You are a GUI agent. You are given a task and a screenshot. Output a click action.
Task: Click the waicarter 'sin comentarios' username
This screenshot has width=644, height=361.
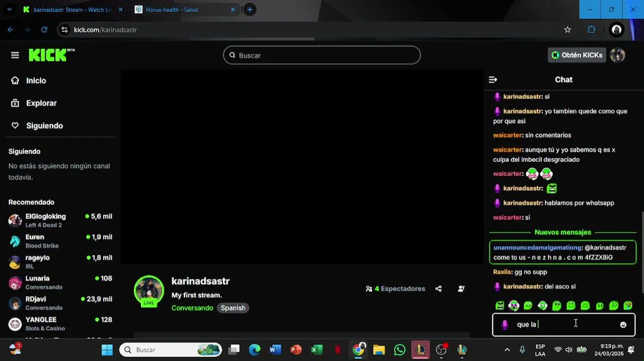(x=508, y=135)
